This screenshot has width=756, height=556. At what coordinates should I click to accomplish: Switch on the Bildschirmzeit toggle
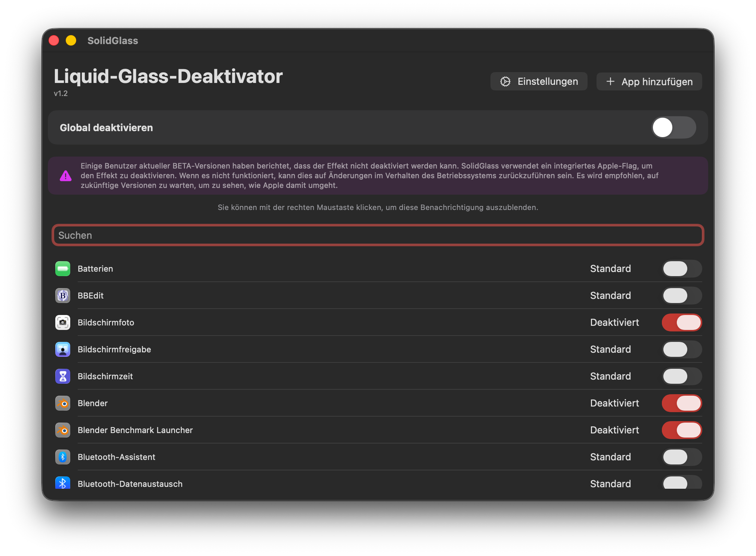click(682, 376)
